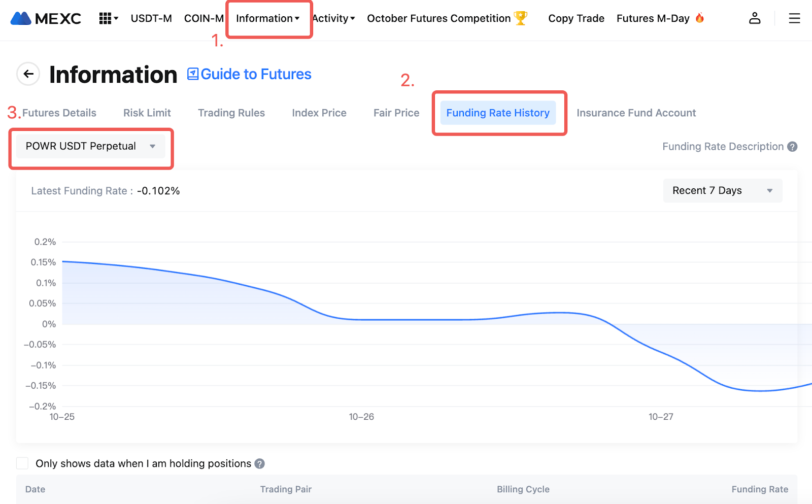
Task: Open the Insurance Fund Account tab
Action: point(636,113)
